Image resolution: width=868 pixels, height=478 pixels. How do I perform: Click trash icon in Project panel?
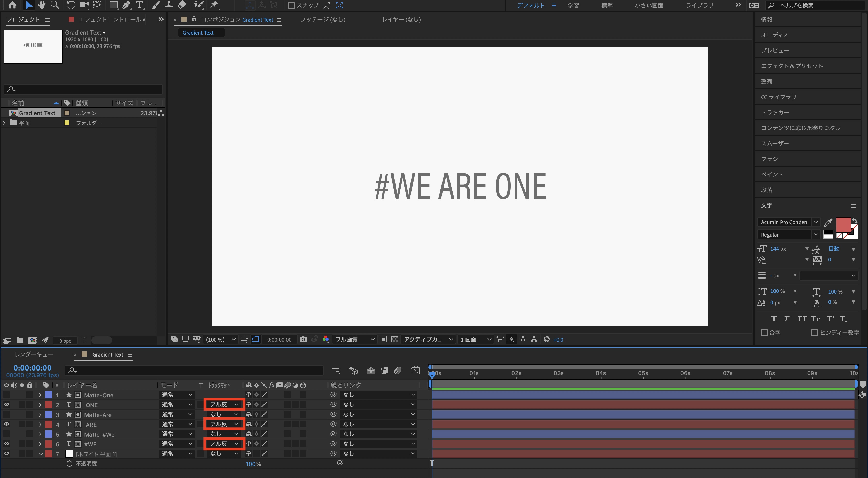pos(84,341)
